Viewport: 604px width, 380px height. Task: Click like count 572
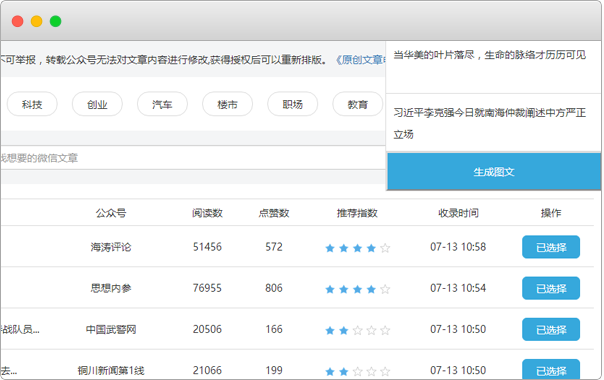coord(274,247)
